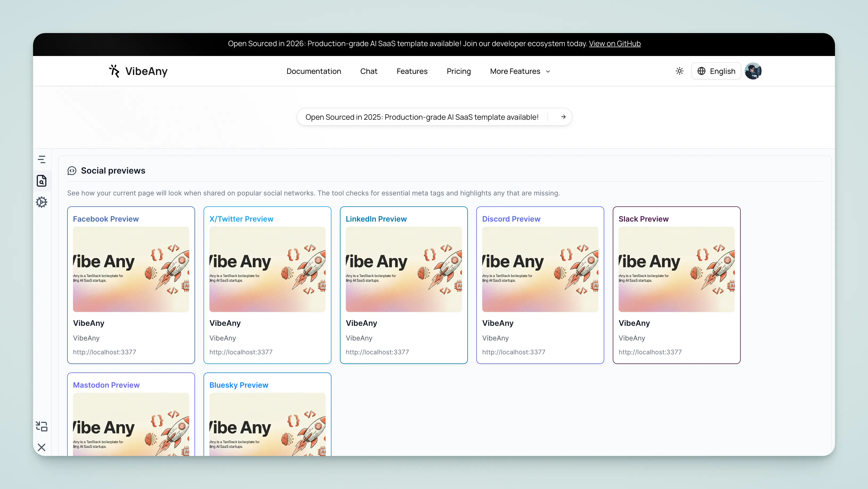Click the Open Sourced in 2025 announcement
The image size is (868, 489).
point(421,117)
